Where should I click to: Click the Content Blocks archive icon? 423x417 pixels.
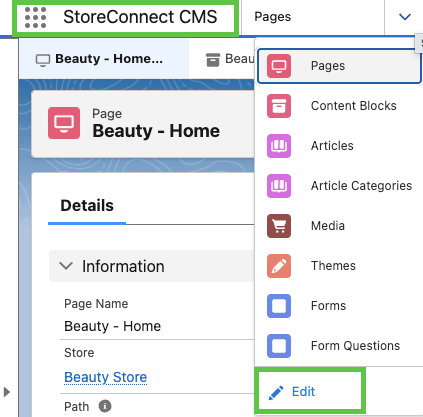(279, 106)
